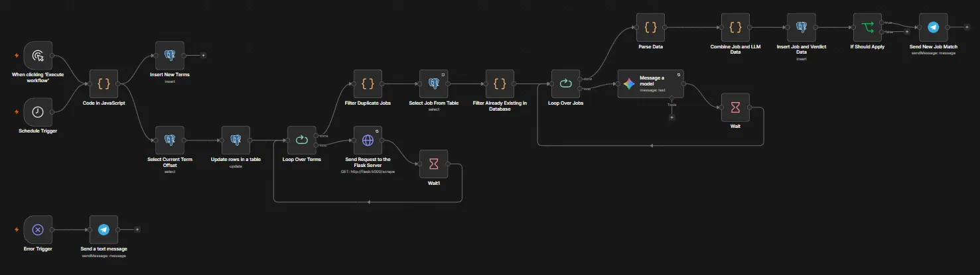Click the 'Tools' connector label

(x=671, y=104)
